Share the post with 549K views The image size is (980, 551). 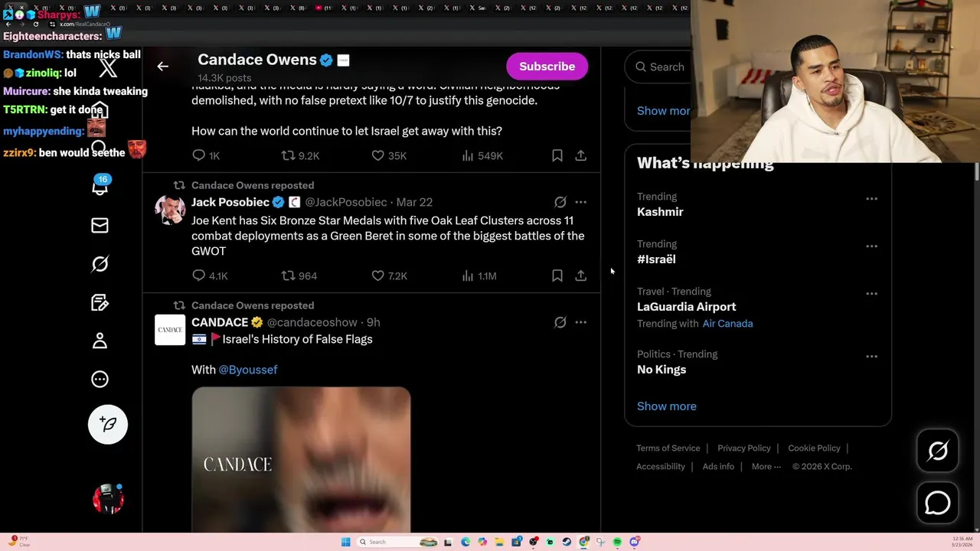(x=581, y=155)
